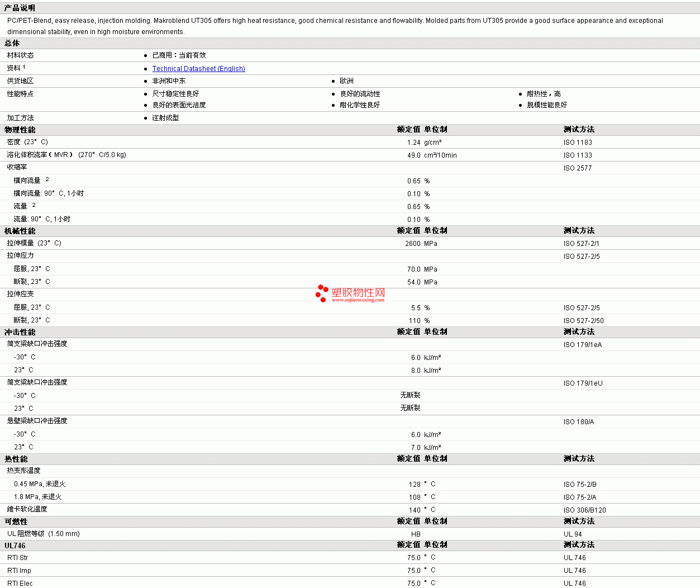
Task: Click the test method ISO 527-2/50
Action: [x=583, y=321]
